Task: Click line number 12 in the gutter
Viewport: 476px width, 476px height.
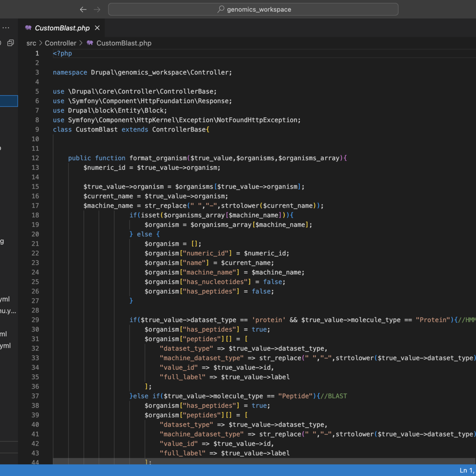Action: (x=35, y=158)
